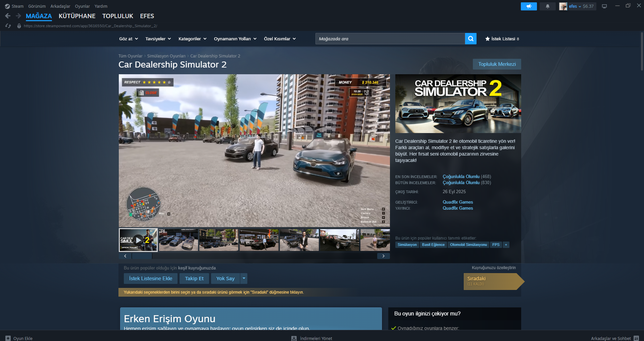Click the Takip Et button
This screenshot has width=644, height=341.
194,279
